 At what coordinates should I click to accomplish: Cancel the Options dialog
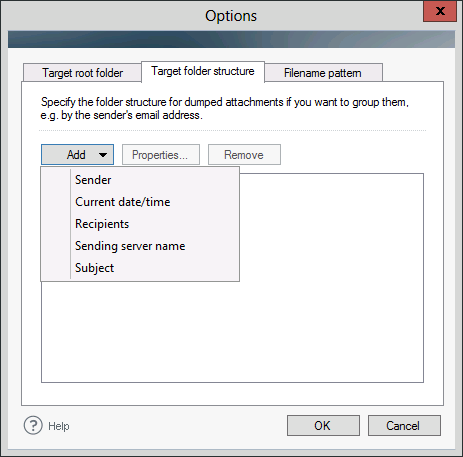(404, 426)
